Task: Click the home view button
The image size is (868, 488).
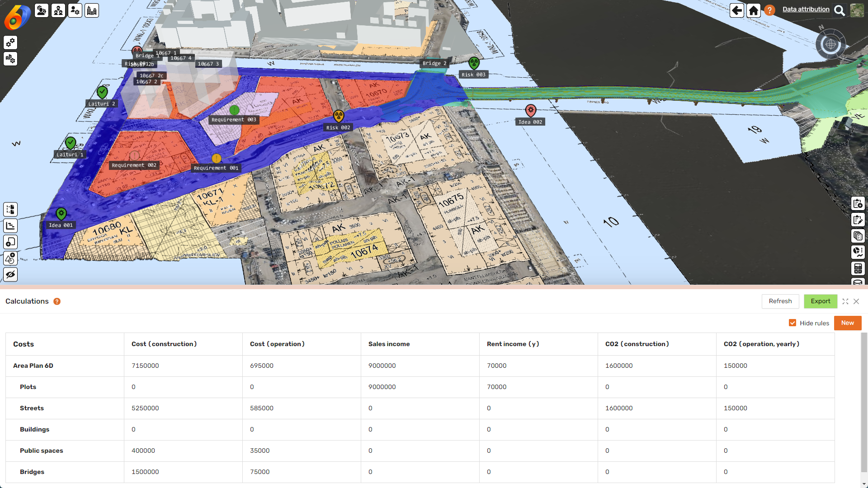Action: (754, 10)
